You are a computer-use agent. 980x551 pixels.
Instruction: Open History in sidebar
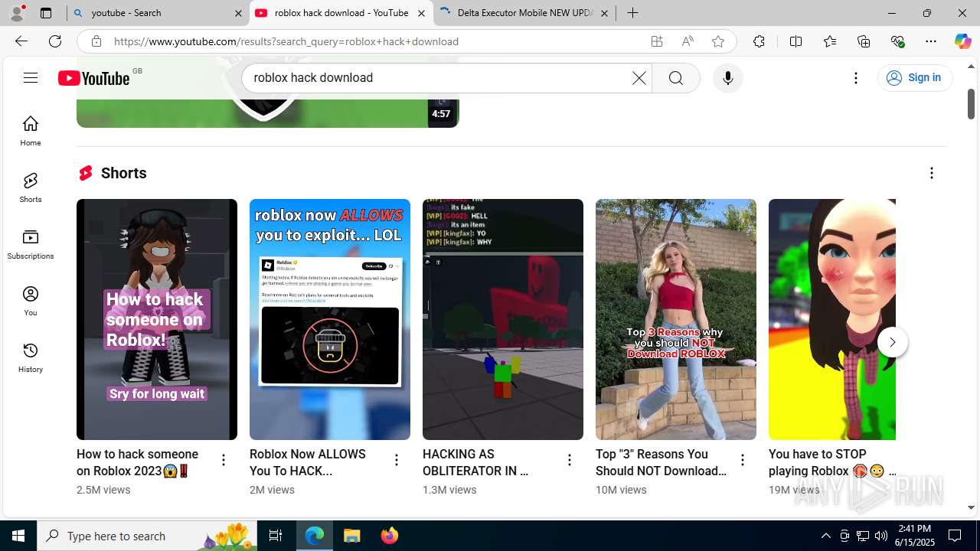[31, 357]
